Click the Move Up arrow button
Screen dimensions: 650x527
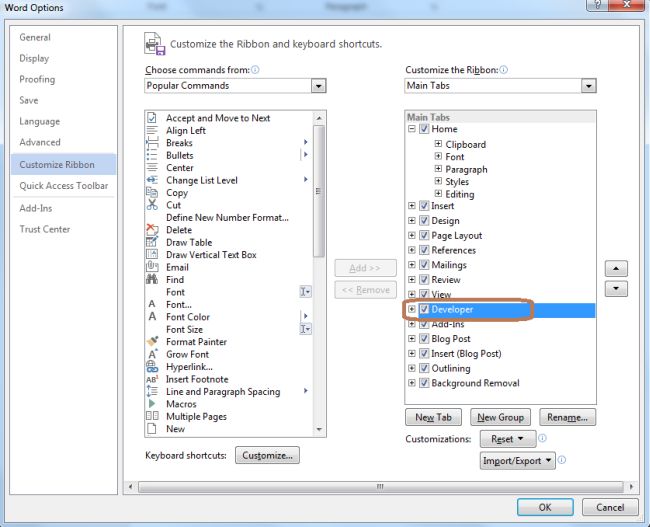click(x=616, y=269)
